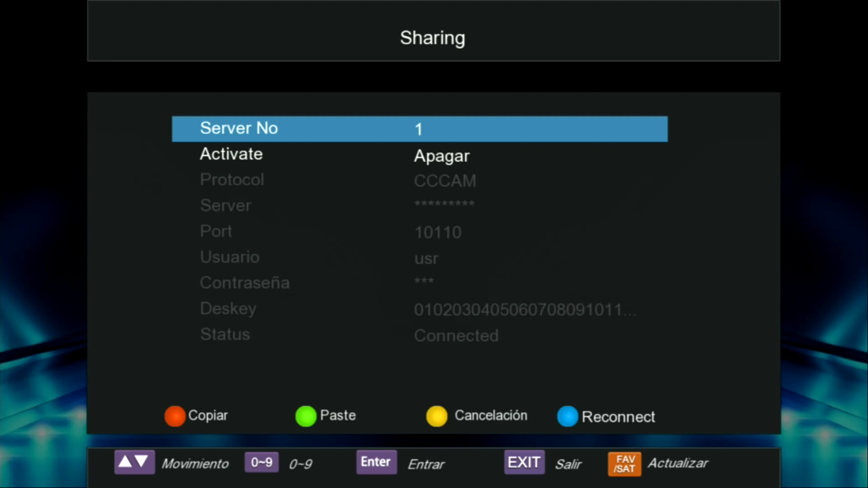The width and height of the screenshot is (868, 488).
Task: Toggle the Activate value Apagar
Action: (442, 156)
